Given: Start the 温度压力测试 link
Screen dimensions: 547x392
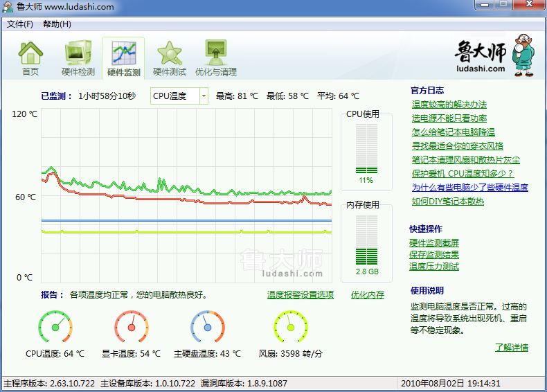Looking at the screenshot, I should [x=434, y=267].
